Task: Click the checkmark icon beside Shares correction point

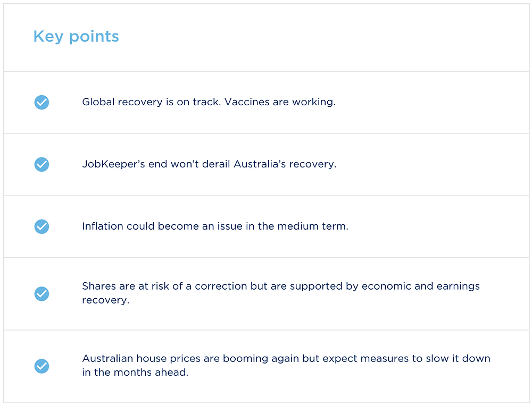Action: [x=41, y=293]
